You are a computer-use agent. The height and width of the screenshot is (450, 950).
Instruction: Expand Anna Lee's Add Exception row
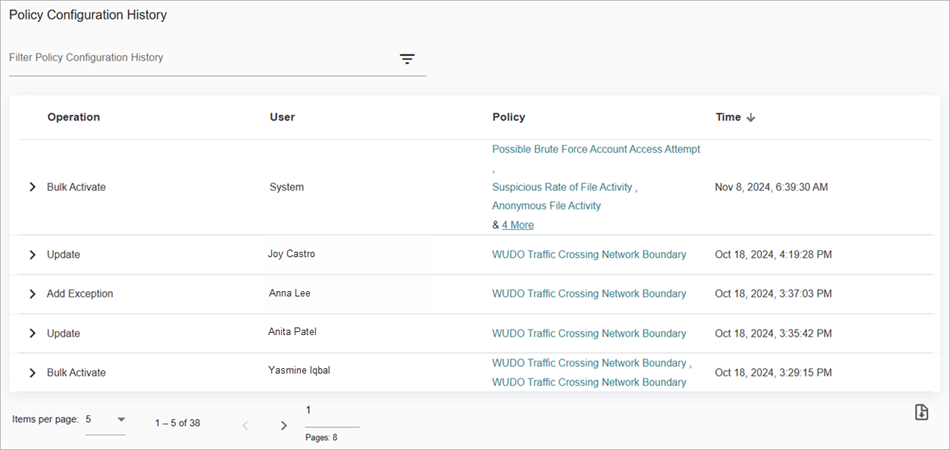(x=32, y=294)
